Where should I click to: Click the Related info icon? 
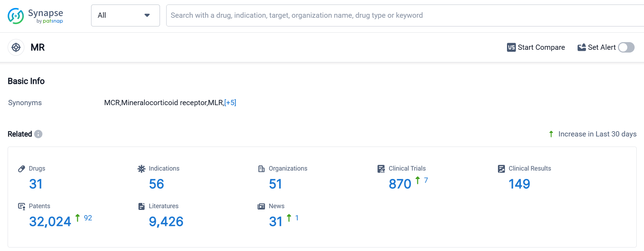pos(38,134)
